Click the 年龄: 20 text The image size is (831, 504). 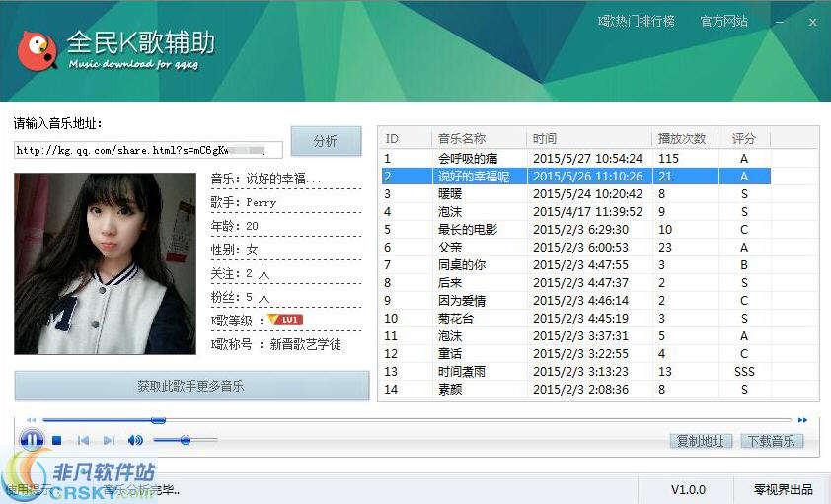coord(234,226)
